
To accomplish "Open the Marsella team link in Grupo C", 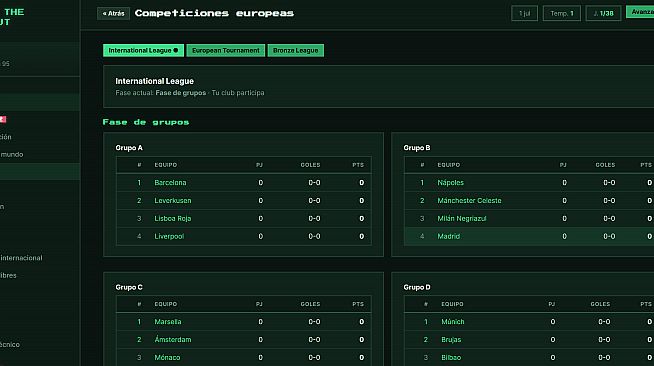I will point(168,322).
